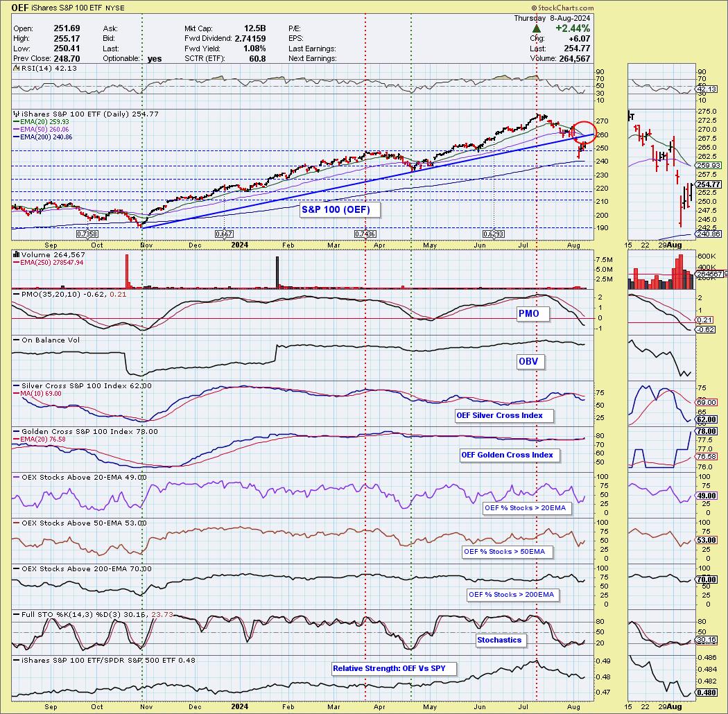728x714 pixels.
Task: Click the Optionable value yes
Action: click(155, 58)
